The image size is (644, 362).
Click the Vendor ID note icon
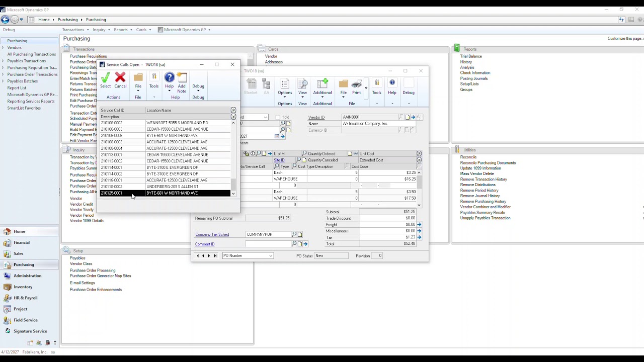tap(407, 117)
